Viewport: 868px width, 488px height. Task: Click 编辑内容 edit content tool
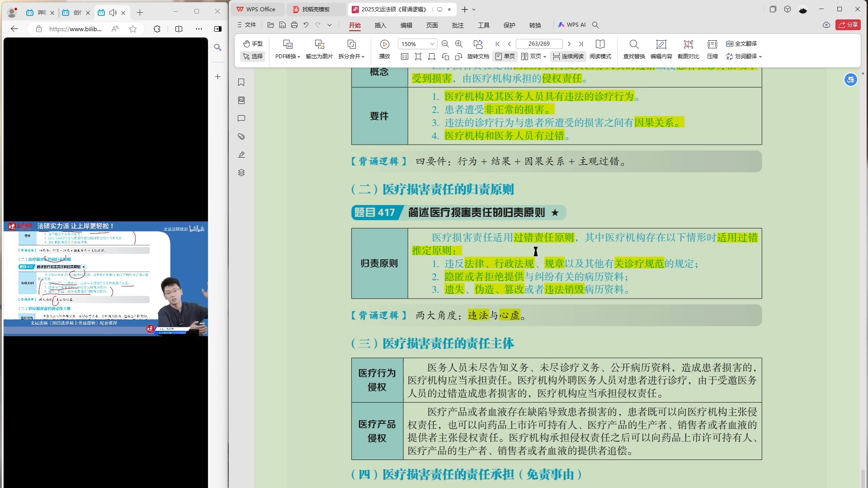point(661,49)
